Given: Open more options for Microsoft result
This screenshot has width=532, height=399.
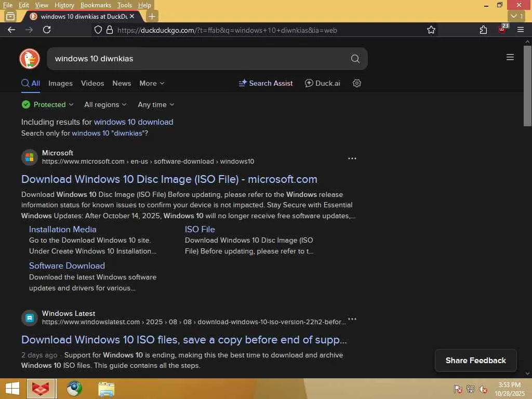Looking at the screenshot, I should pos(352,158).
